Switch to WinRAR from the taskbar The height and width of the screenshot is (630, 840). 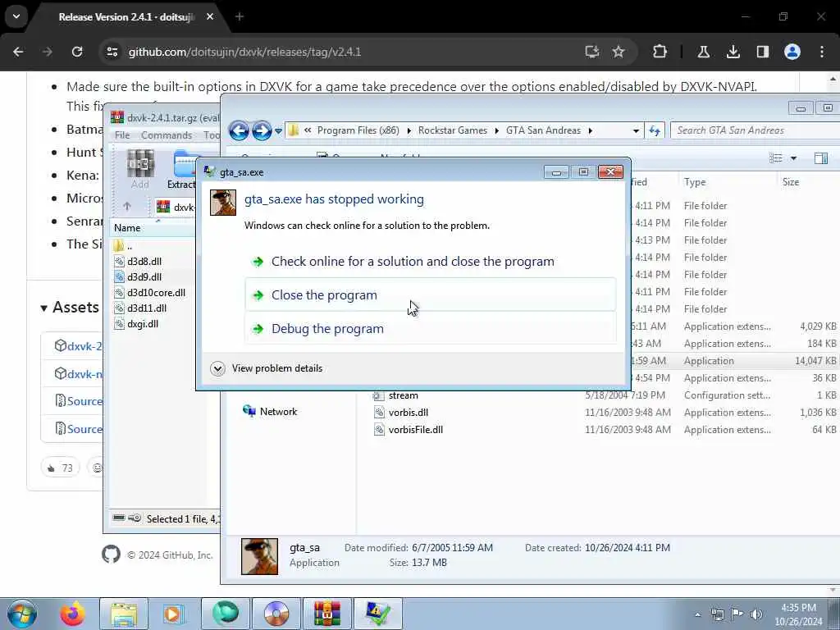tap(327, 614)
